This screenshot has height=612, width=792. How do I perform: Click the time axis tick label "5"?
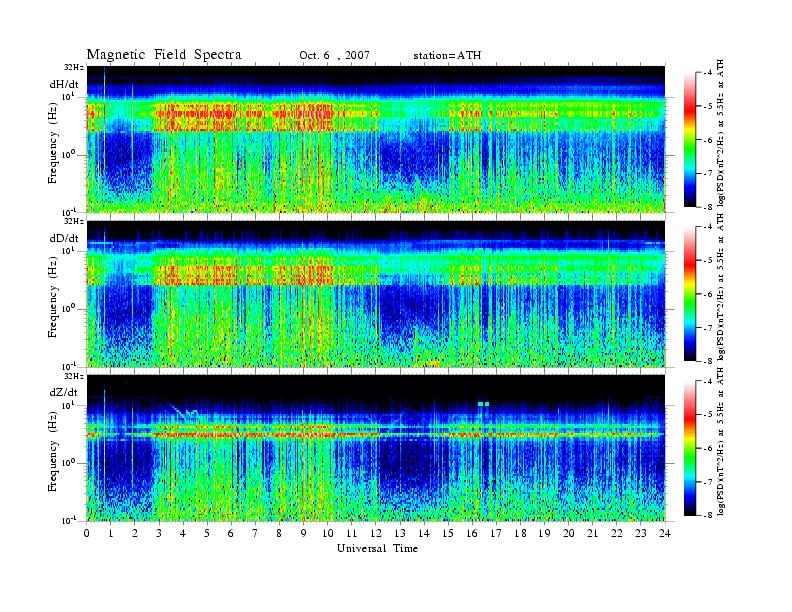coord(207,533)
